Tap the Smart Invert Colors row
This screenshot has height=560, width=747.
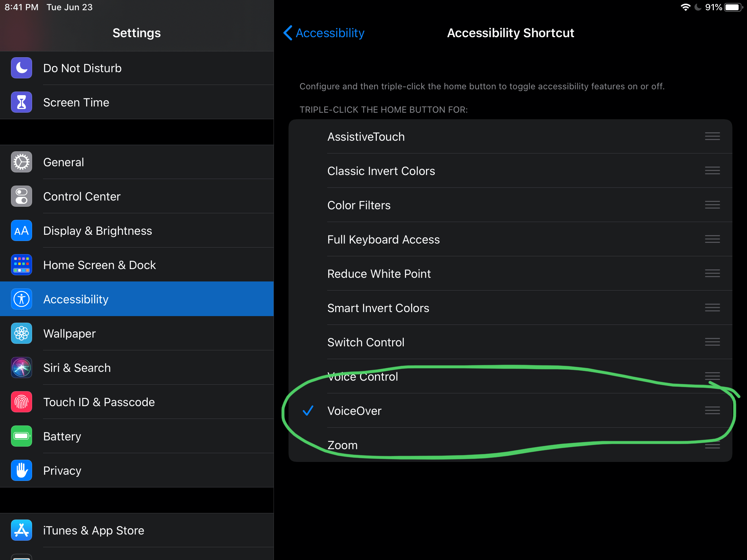tap(378, 308)
